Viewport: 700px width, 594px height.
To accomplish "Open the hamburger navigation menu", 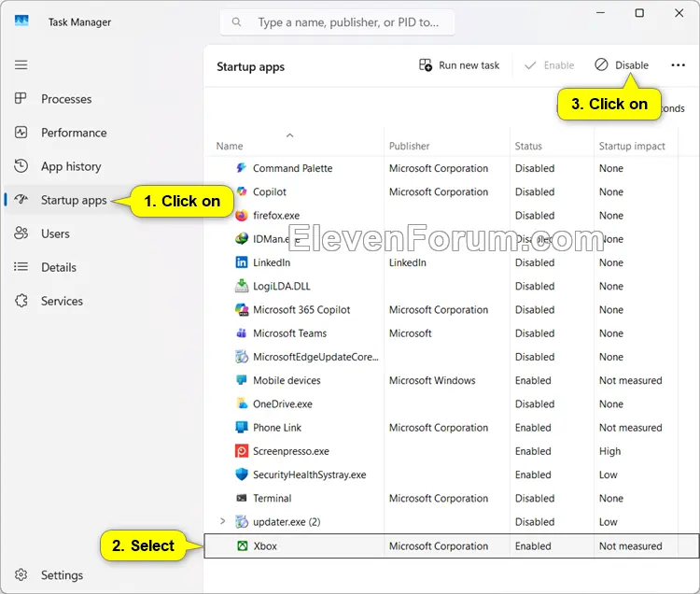I will tap(21, 65).
